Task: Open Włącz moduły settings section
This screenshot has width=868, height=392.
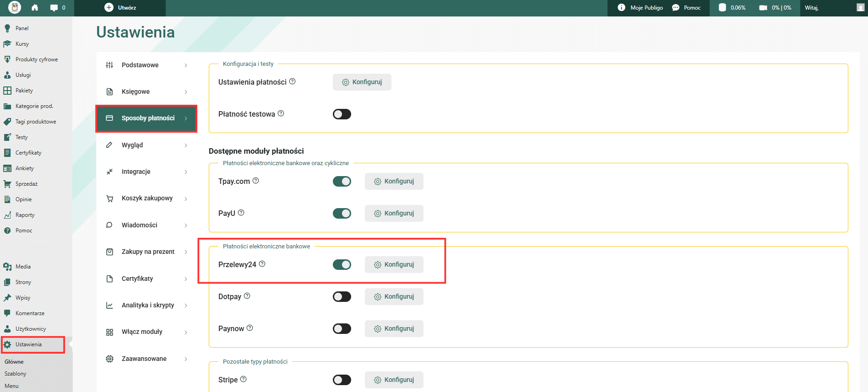Action: [x=146, y=332]
